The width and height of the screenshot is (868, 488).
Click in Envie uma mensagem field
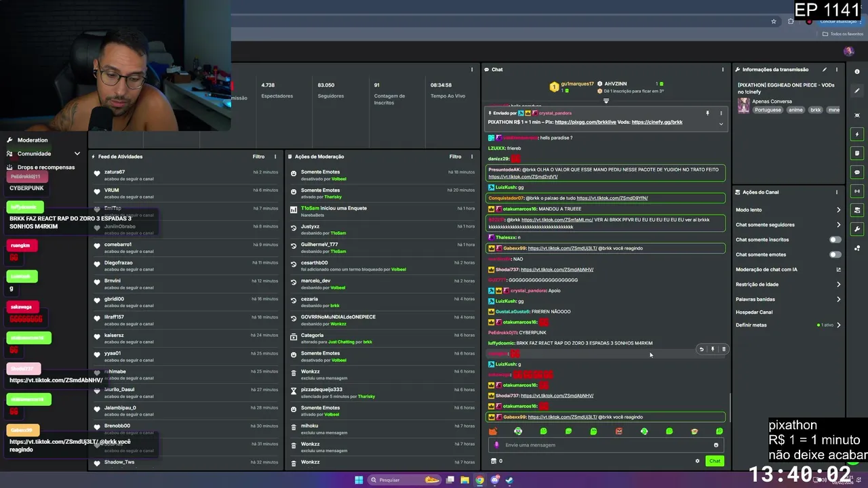tap(607, 445)
